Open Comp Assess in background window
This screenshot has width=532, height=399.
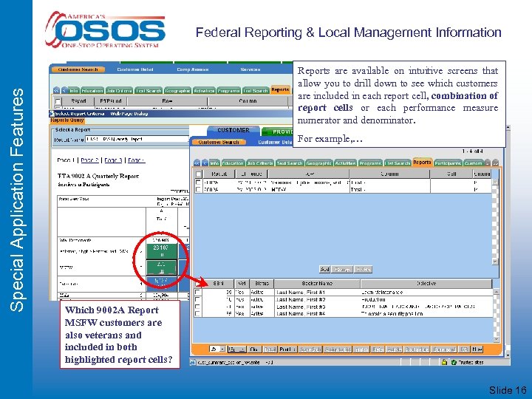(x=192, y=69)
